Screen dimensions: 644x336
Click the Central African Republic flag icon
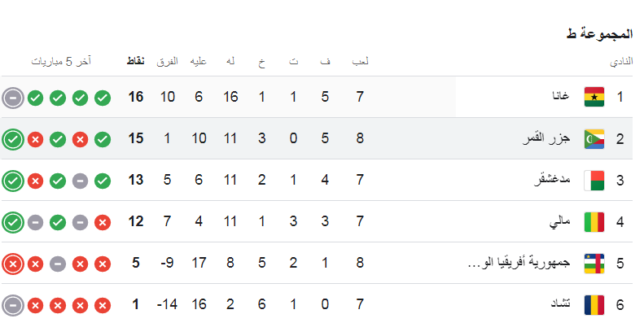pos(594,263)
